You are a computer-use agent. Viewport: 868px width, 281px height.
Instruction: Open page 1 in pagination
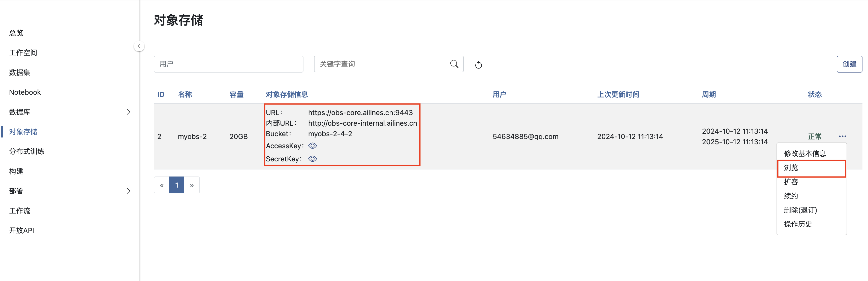177,185
